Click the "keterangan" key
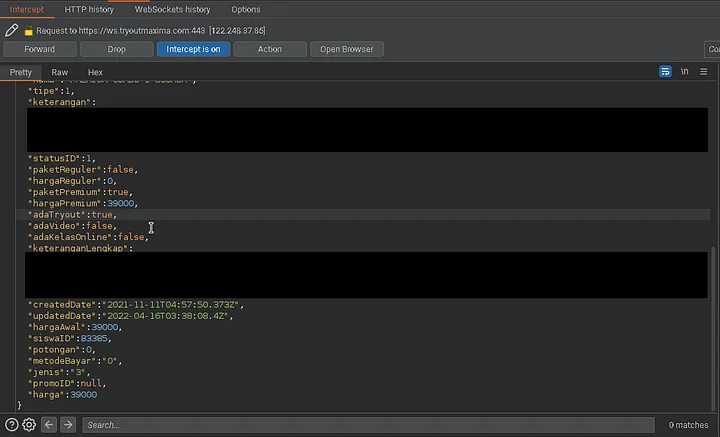Image resolution: width=720 pixels, height=437 pixels. (x=60, y=102)
